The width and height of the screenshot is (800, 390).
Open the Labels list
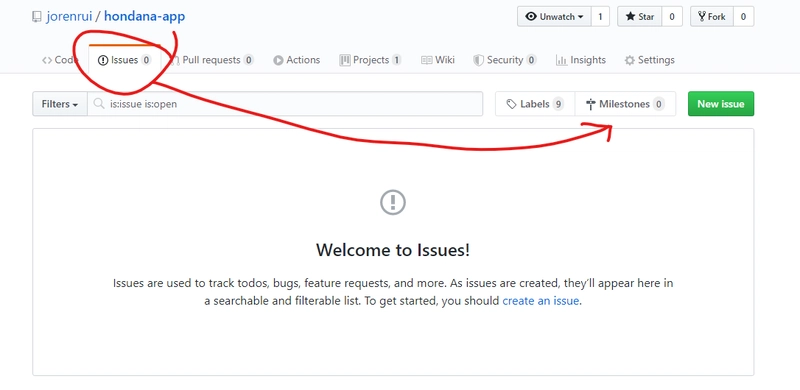535,104
